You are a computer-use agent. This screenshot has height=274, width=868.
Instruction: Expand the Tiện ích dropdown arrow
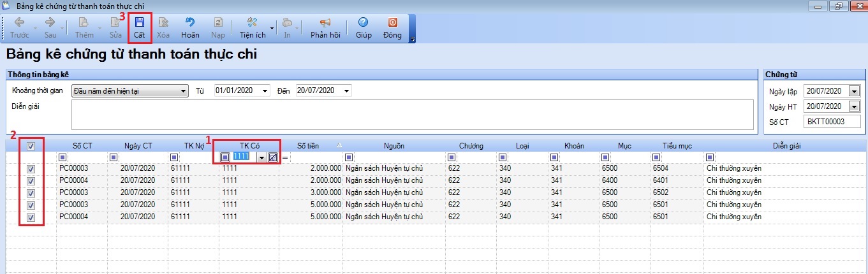(x=272, y=28)
